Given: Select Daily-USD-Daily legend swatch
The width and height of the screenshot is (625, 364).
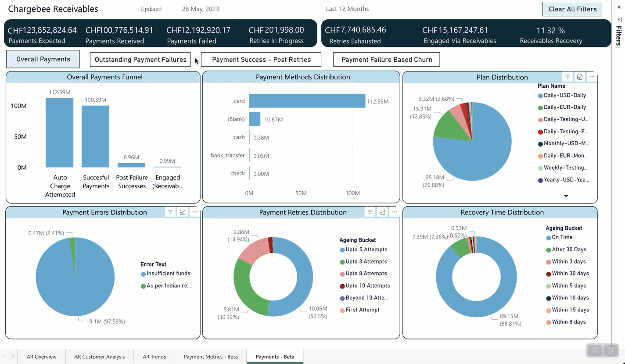Looking at the screenshot, I should [540, 96].
